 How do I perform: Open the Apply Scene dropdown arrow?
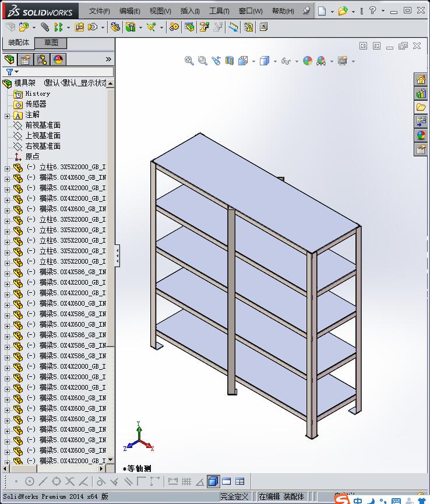click(332, 61)
